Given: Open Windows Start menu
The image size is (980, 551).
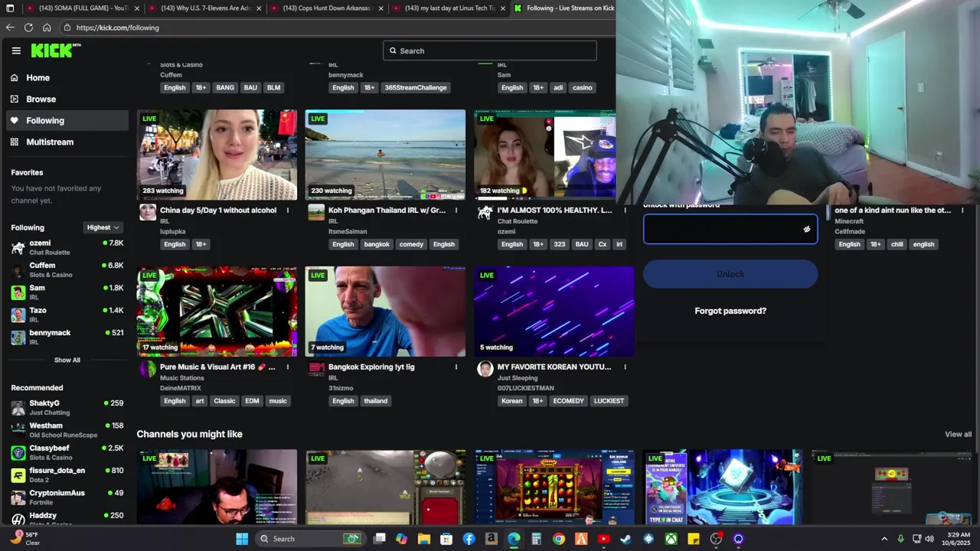Looking at the screenshot, I should point(242,539).
